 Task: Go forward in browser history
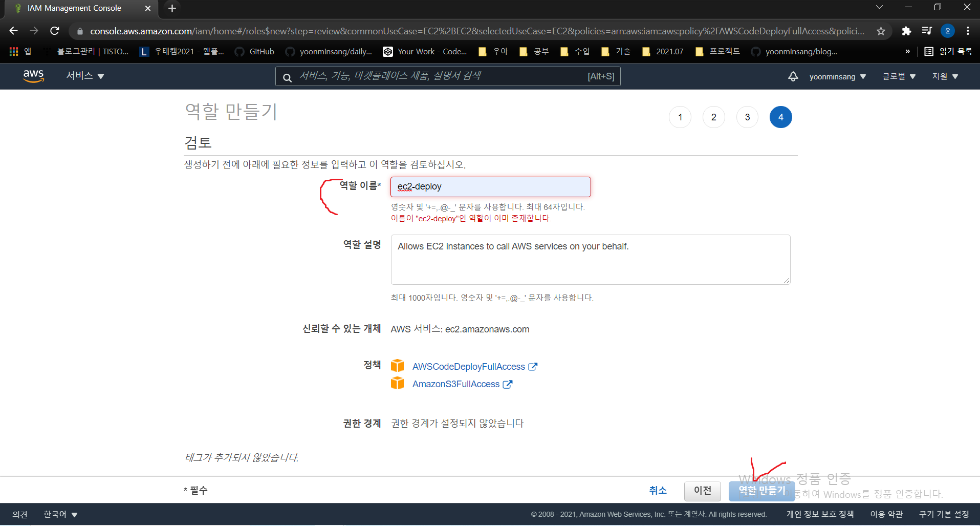pyautogui.click(x=34, y=31)
